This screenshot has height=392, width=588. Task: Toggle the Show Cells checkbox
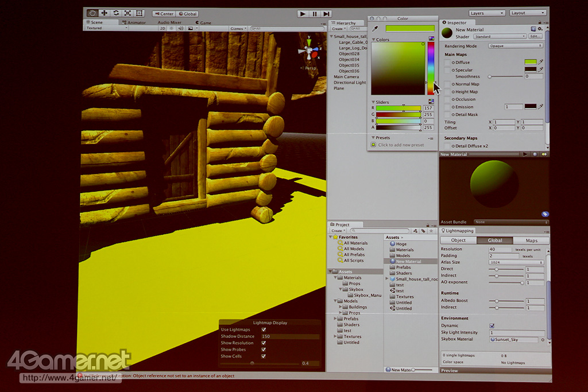(x=264, y=356)
